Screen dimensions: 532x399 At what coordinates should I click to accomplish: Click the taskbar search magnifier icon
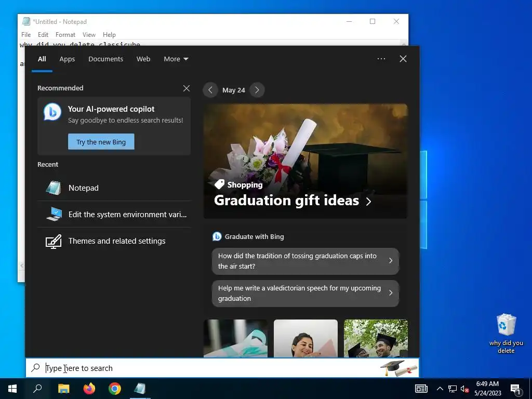[37, 389]
